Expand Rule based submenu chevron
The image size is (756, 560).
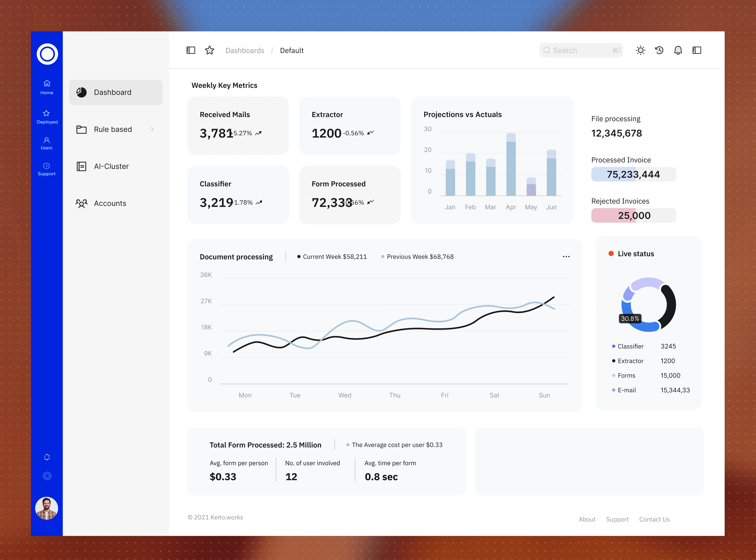pos(152,130)
